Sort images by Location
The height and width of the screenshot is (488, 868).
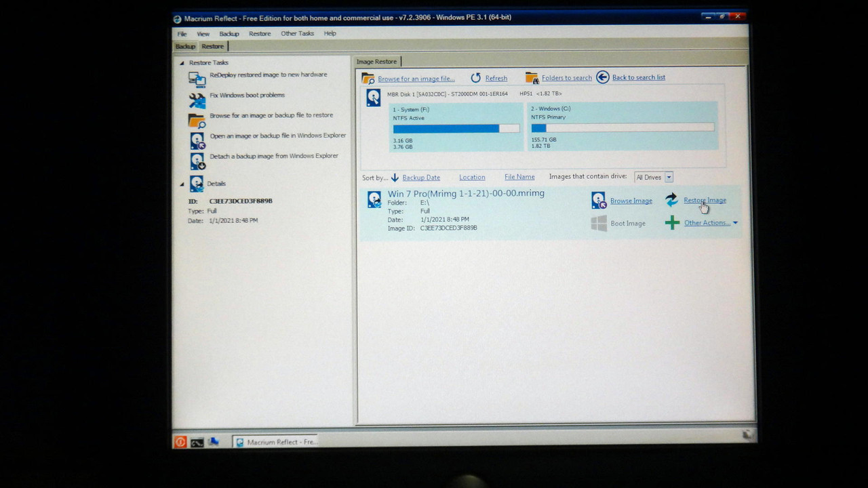click(472, 178)
